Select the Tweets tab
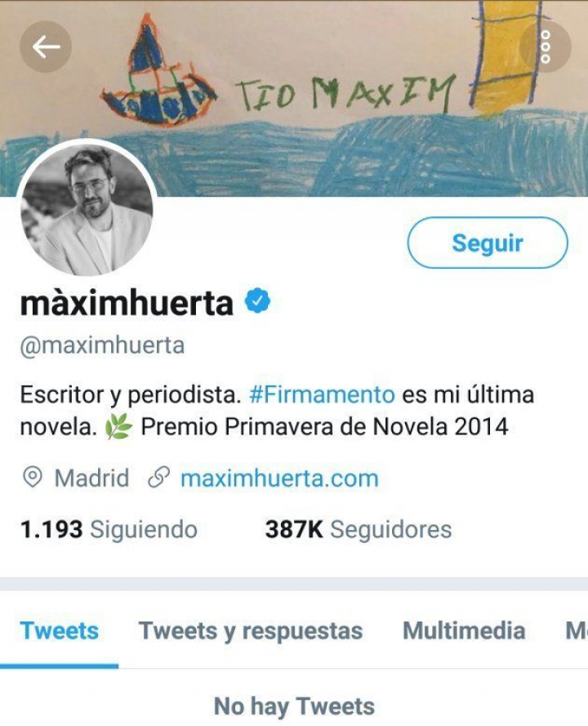Screen dimensions: 588x726 [60, 630]
